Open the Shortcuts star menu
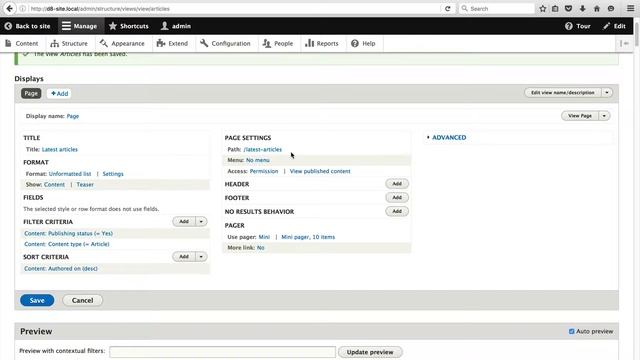This screenshot has height=360, width=640. 128,26
